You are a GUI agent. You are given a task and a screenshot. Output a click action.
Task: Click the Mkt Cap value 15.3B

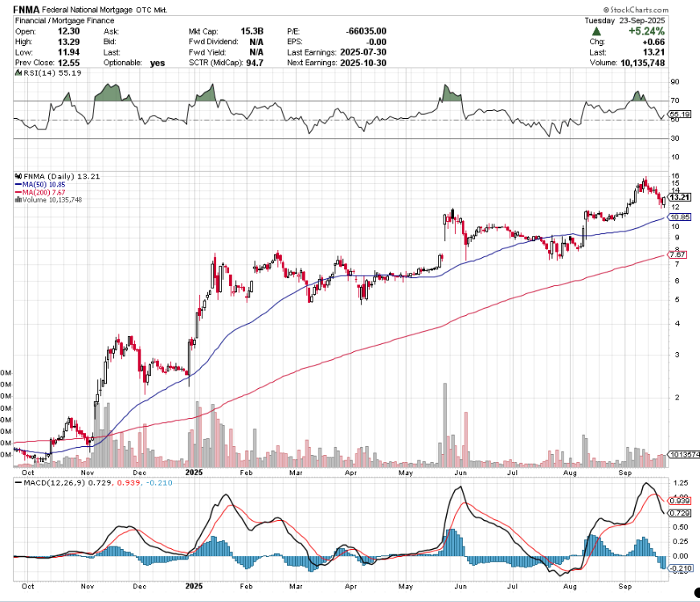pyautogui.click(x=252, y=31)
